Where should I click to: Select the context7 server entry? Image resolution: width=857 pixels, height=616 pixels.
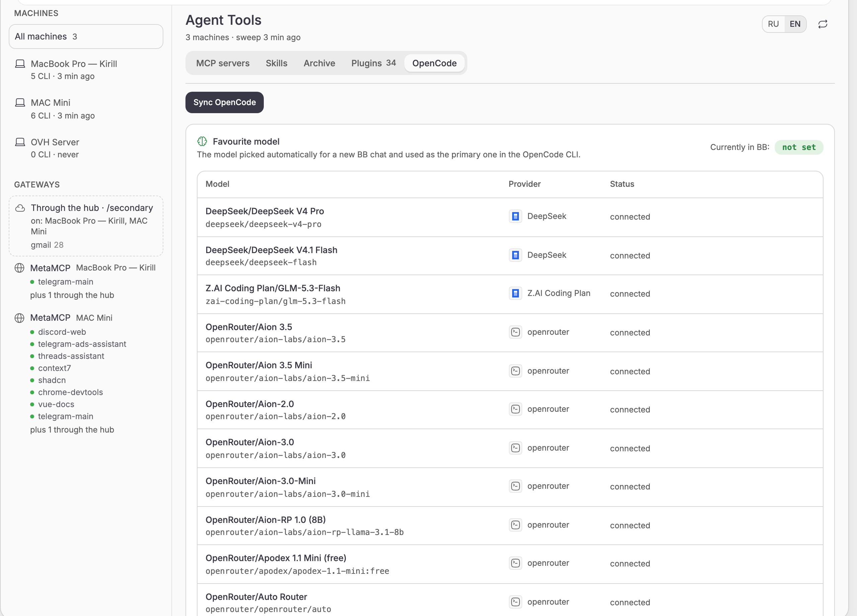point(55,368)
